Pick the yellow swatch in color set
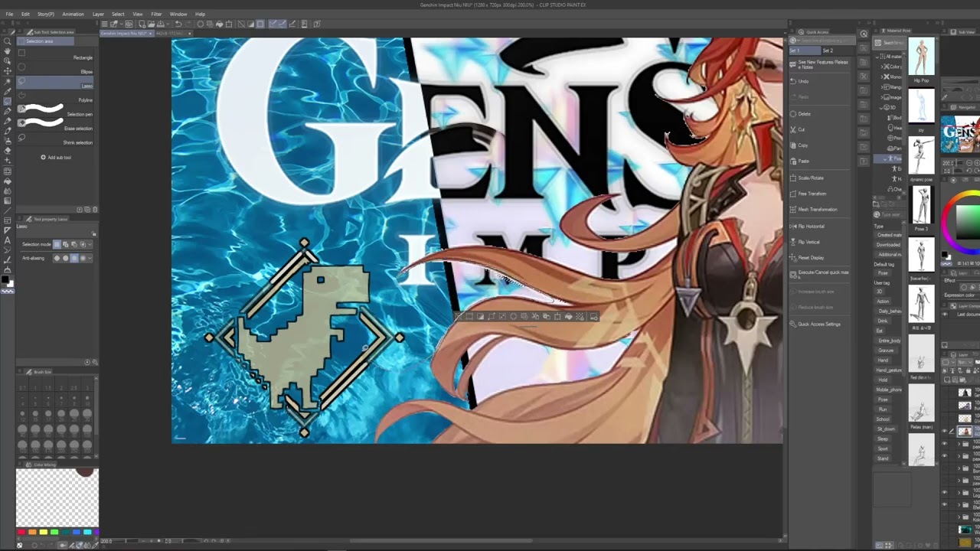 (44, 532)
